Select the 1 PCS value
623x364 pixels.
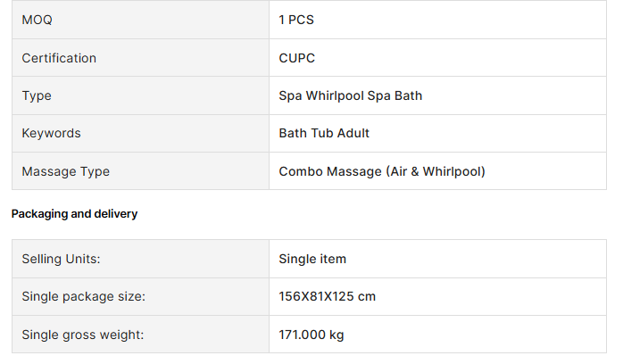pyautogui.click(x=296, y=20)
